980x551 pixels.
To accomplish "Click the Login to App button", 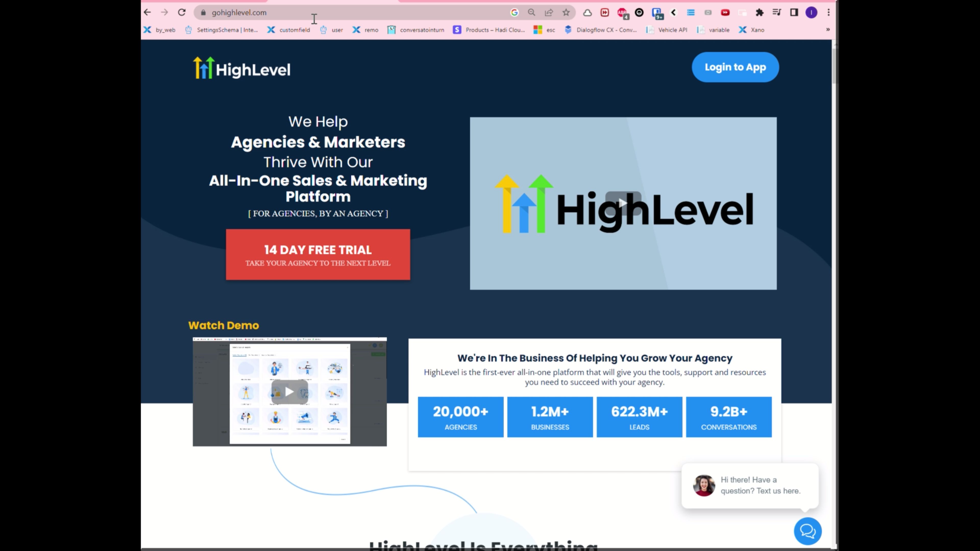I will pyautogui.click(x=735, y=67).
